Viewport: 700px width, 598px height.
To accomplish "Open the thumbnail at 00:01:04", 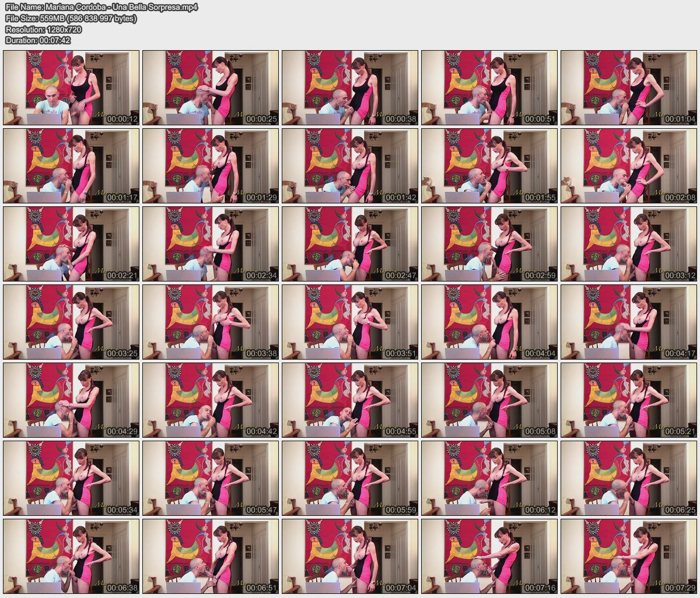I will tap(629, 87).
